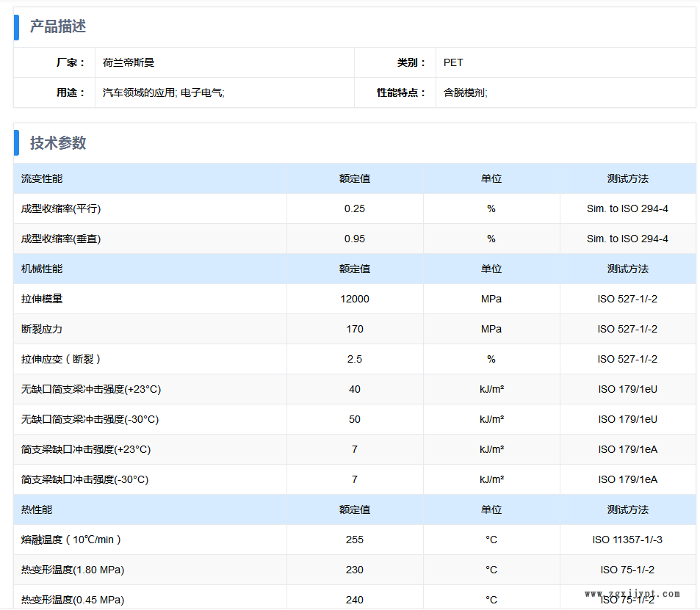700x610 pixels.
Task: Click the ISO 11357-1/-3 test method
Action: coord(627,540)
